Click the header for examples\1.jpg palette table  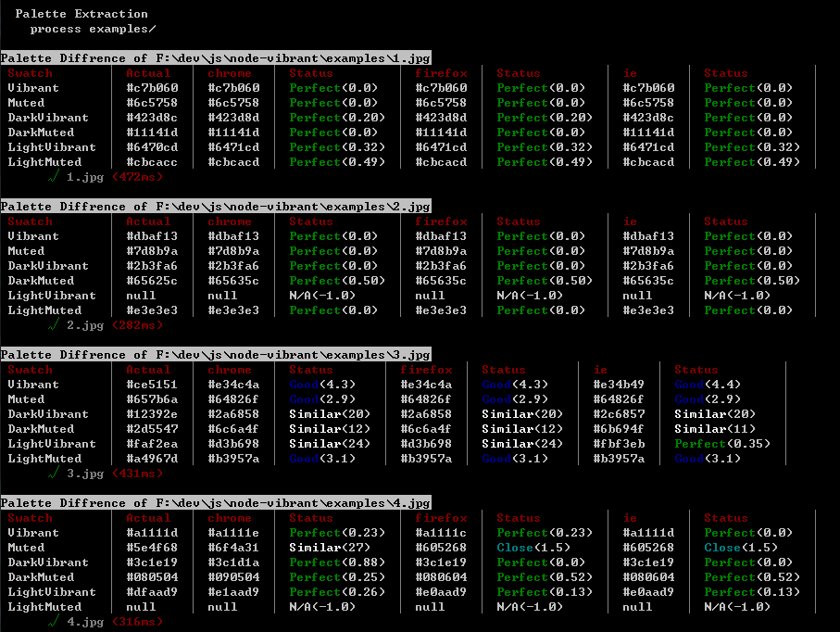coord(216,57)
